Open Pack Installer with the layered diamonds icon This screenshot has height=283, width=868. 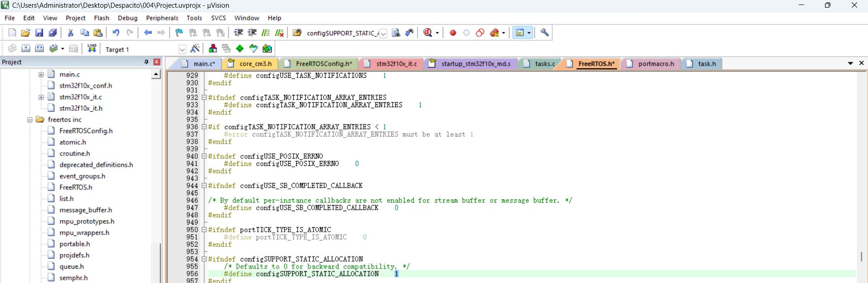267,48
